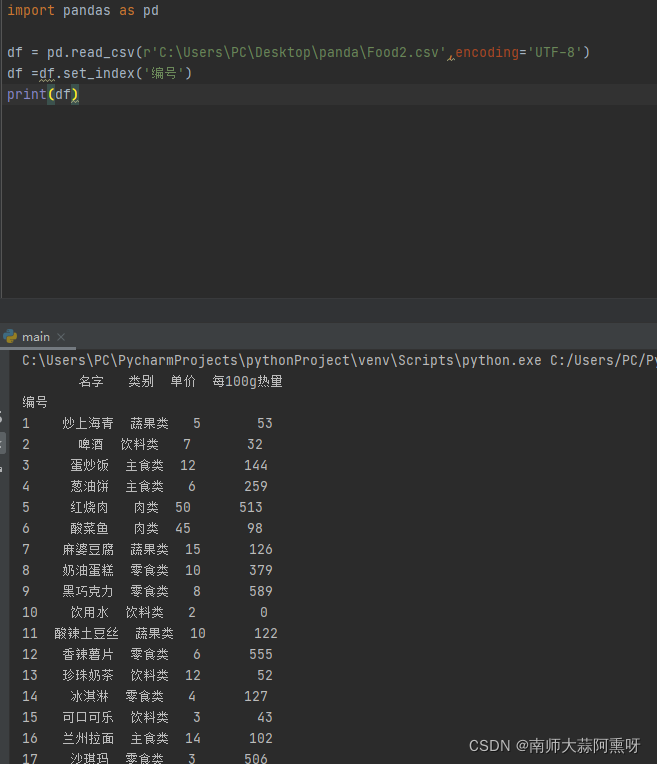Click '主食类' category in row 16

click(149, 738)
